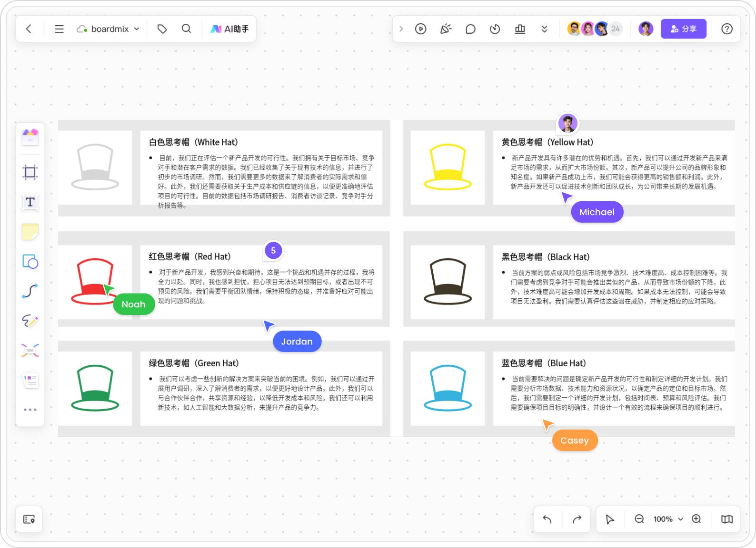The height and width of the screenshot is (548, 756).
Task: Select the mind map tool
Action: point(30,351)
